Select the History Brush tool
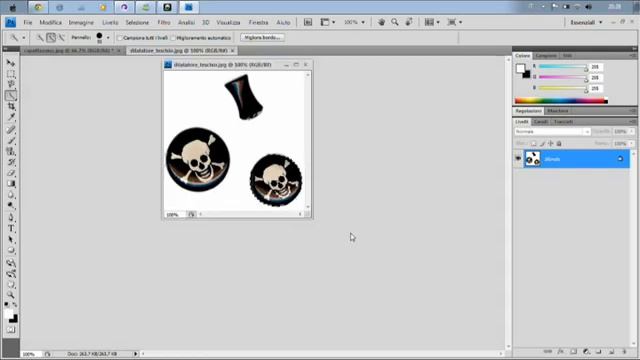 coord(11,162)
